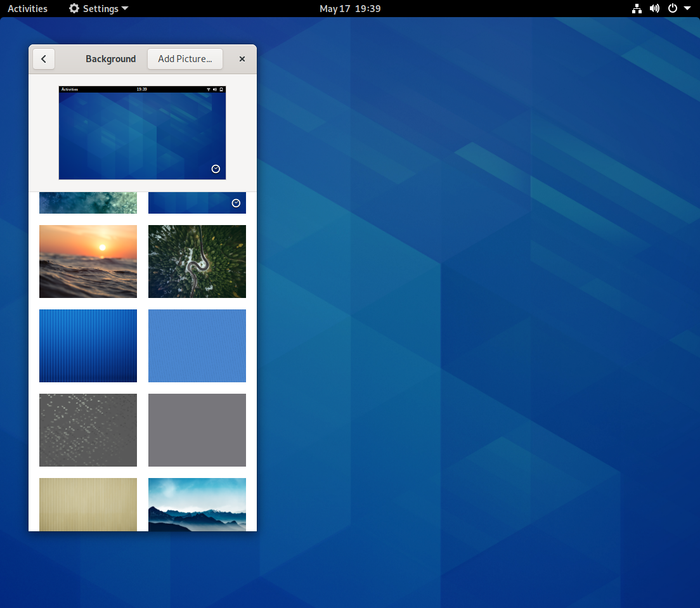Choose the plain gray wallpaper

tap(197, 430)
